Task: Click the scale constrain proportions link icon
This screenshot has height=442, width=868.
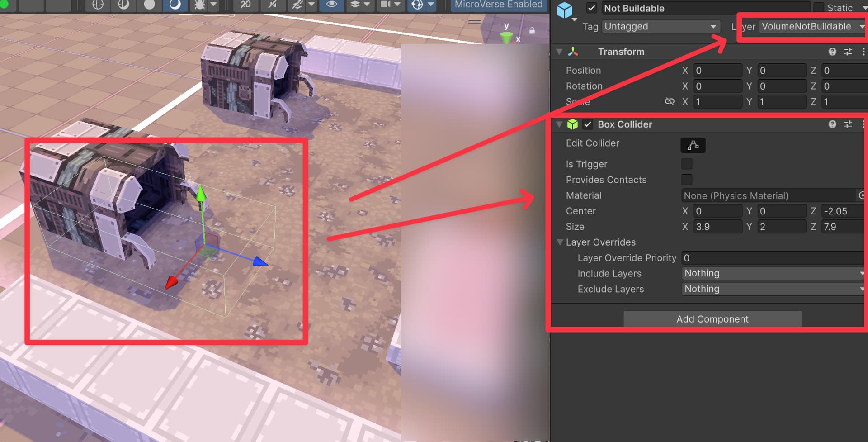Action: (670, 101)
